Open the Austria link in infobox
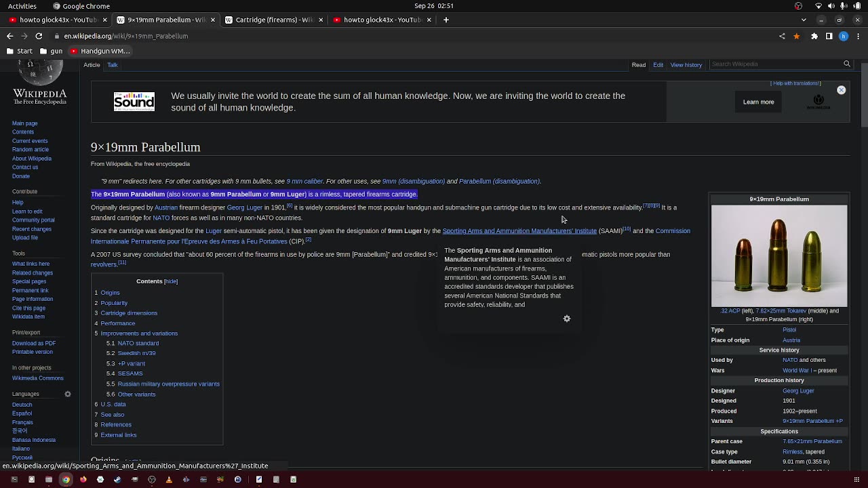 coord(791,340)
